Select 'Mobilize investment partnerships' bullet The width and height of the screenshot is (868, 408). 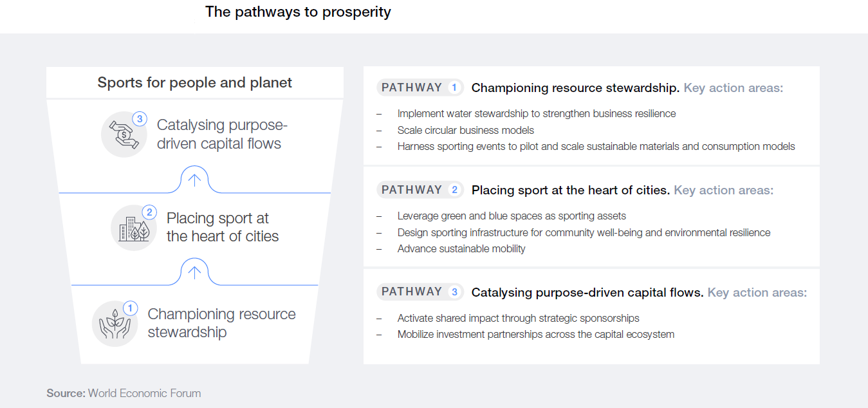(x=536, y=334)
